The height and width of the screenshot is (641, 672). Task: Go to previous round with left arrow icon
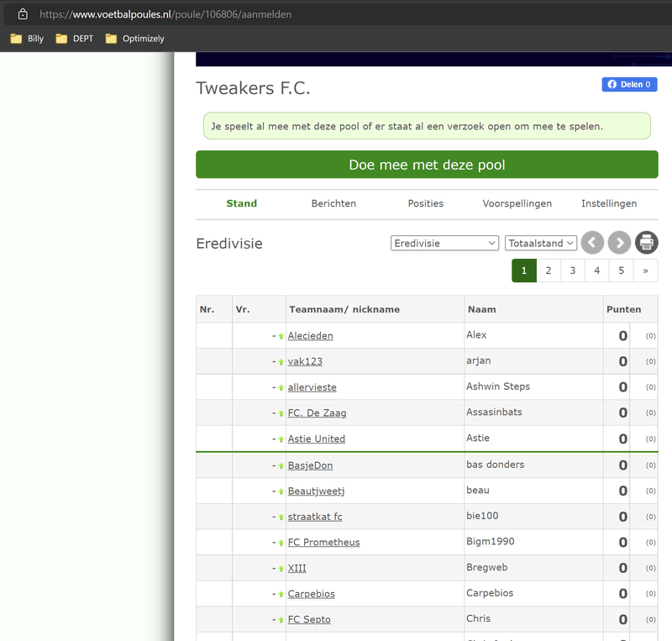(592, 243)
